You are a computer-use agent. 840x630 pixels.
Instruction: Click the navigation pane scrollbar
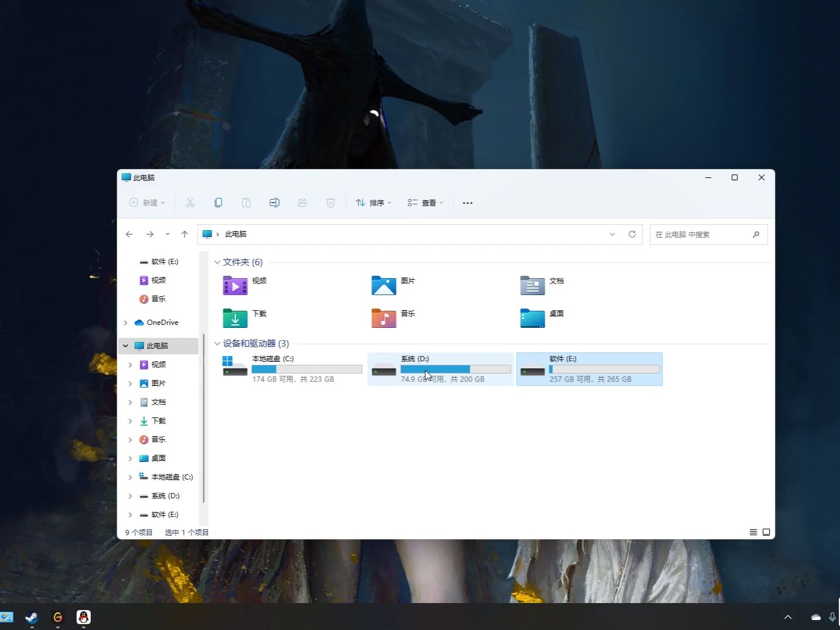point(203,418)
